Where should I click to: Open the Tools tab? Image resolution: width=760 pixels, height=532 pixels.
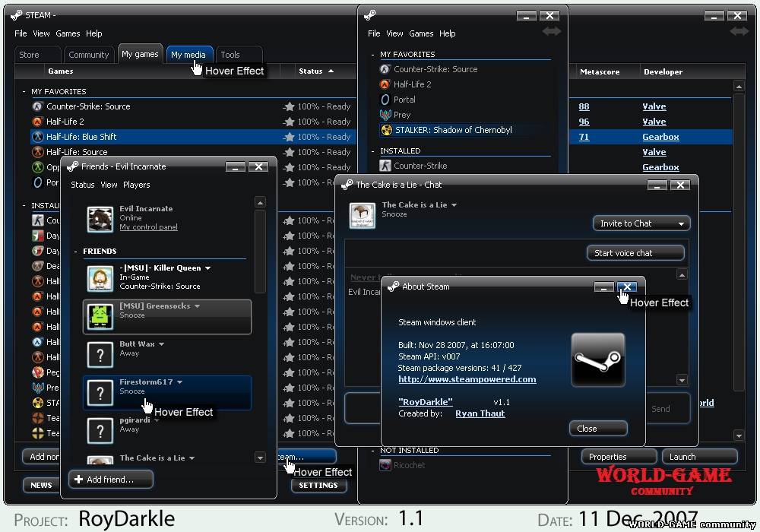point(239,55)
